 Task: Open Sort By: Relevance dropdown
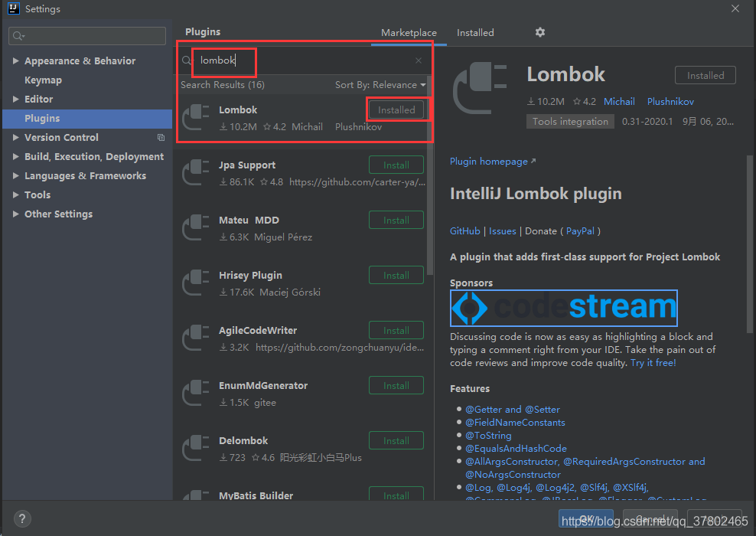pos(380,85)
